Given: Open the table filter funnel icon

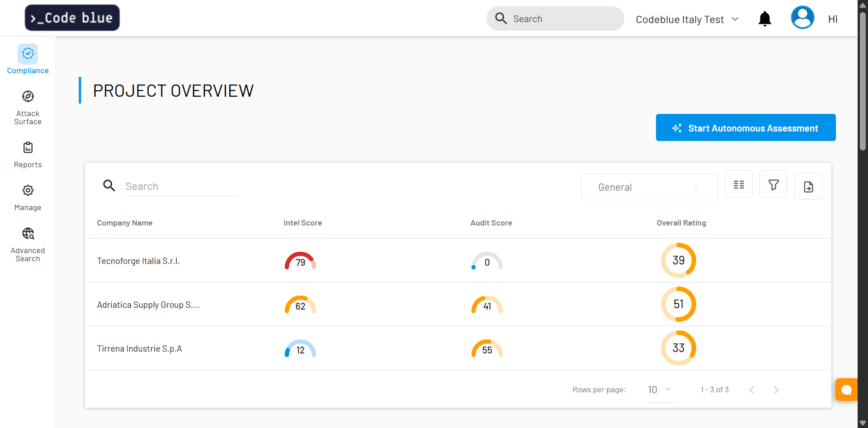Looking at the screenshot, I should [x=773, y=184].
